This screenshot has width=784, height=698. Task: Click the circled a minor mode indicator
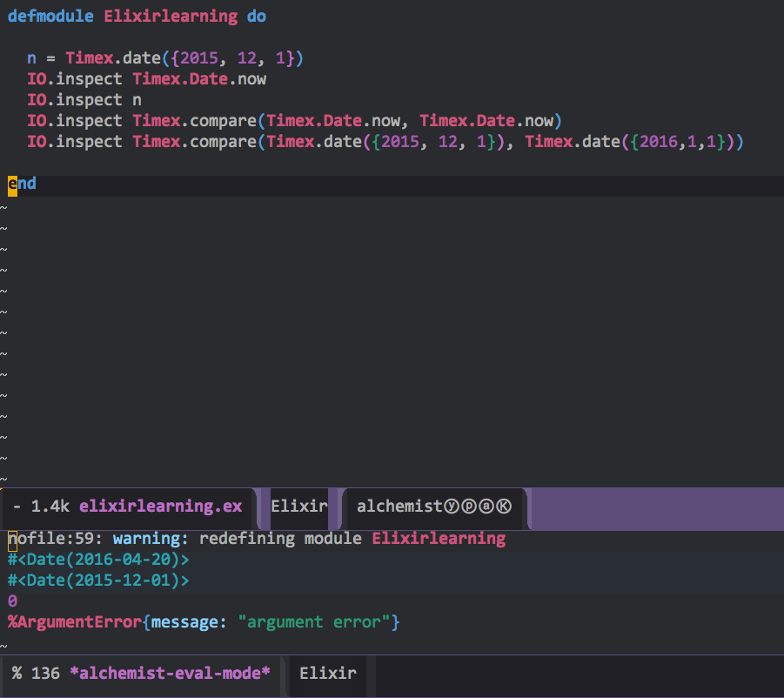[486, 507]
